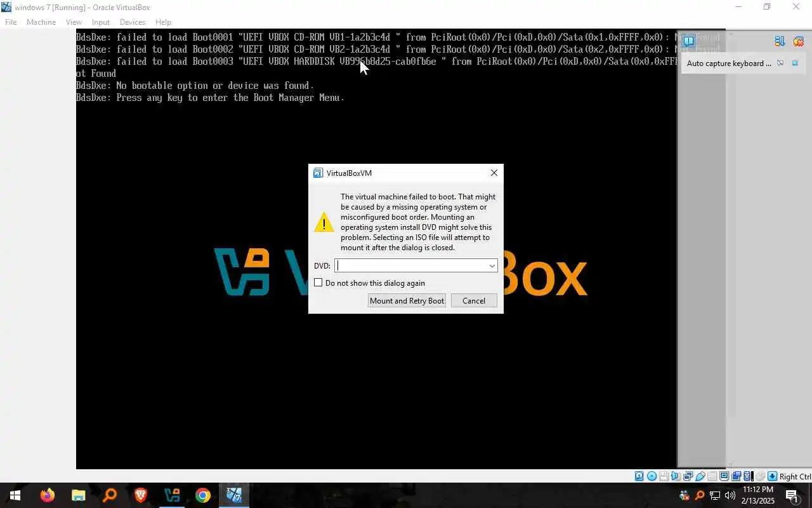Viewport: 812px width, 508px height.
Task: Click the Right Ctrl host key label
Action: click(x=796, y=476)
